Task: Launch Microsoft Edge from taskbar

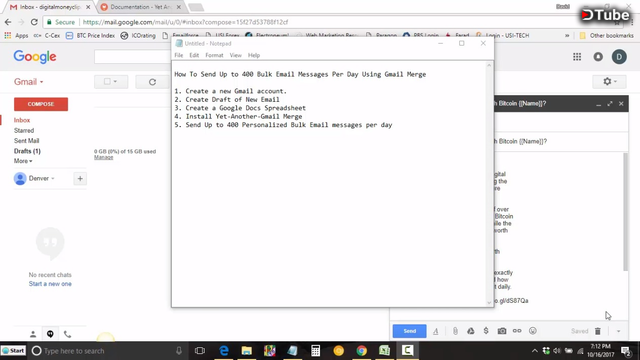Action: (x=224, y=351)
